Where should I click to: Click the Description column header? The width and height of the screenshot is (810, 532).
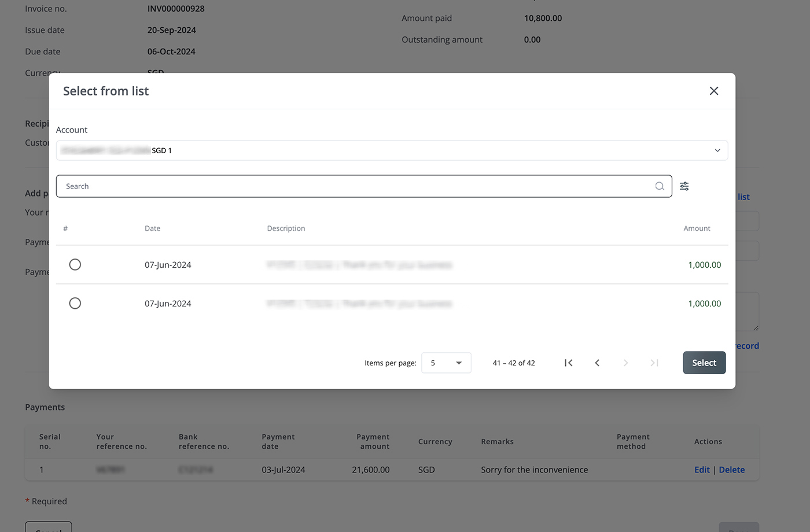286,228
